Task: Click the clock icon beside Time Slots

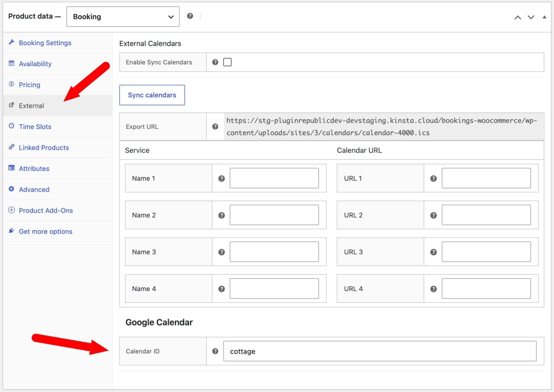Action: coord(11,126)
